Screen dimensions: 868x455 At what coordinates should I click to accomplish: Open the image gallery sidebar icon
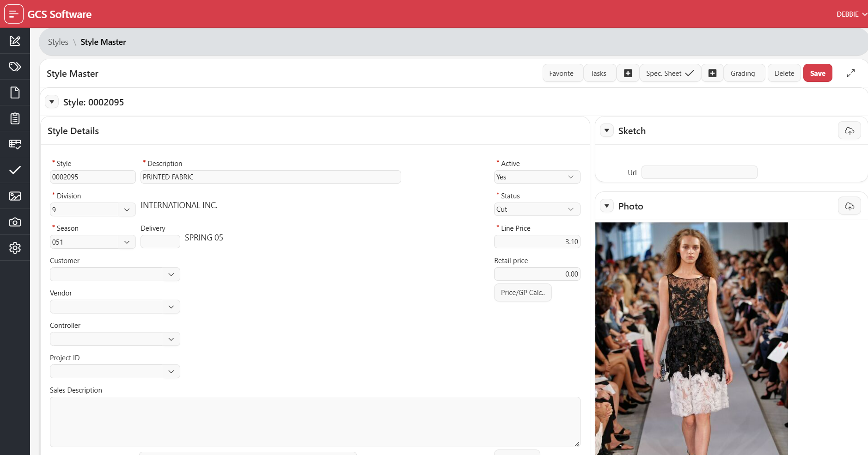click(x=15, y=196)
